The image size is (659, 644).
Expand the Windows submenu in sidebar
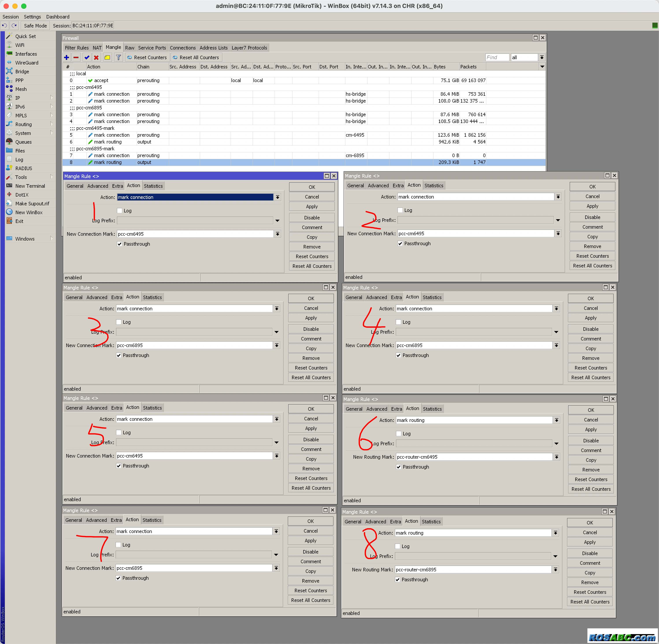pos(52,238)
